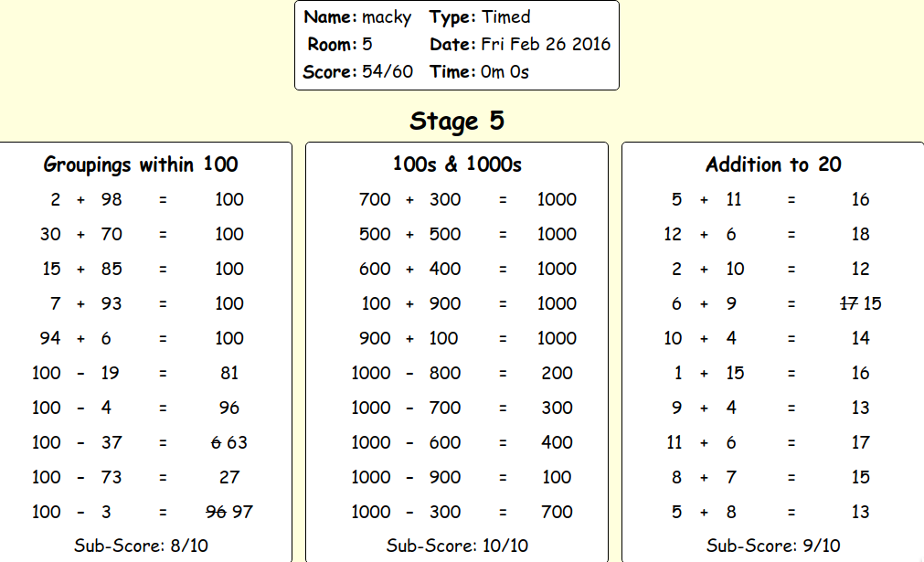Click "Sub-Score: 8/10" under Groupings
Image resolution: width=924 pixels, height=562 pixels.
click(x=141, y=546)
